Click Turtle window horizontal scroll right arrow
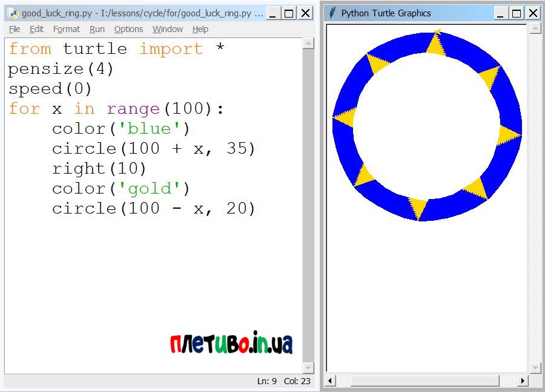The image size is (545, 392). coord(523,381)
